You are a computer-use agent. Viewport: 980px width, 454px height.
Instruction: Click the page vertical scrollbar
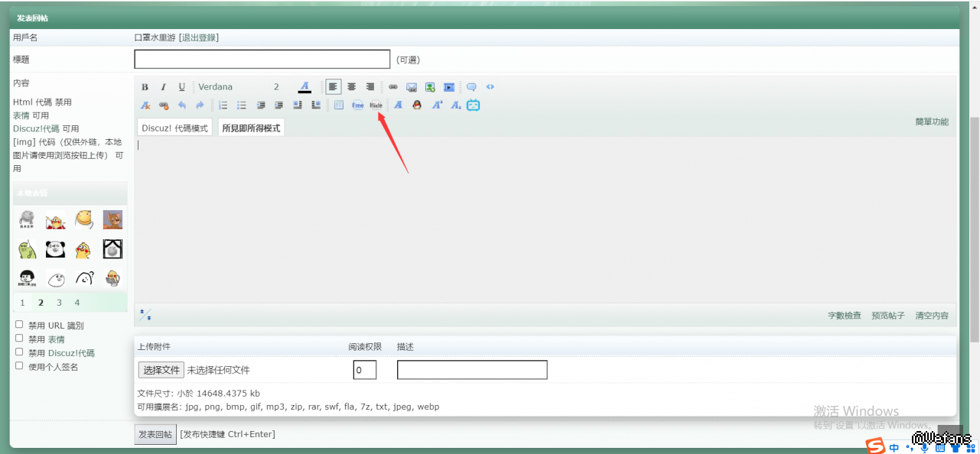tap(974, 229)
